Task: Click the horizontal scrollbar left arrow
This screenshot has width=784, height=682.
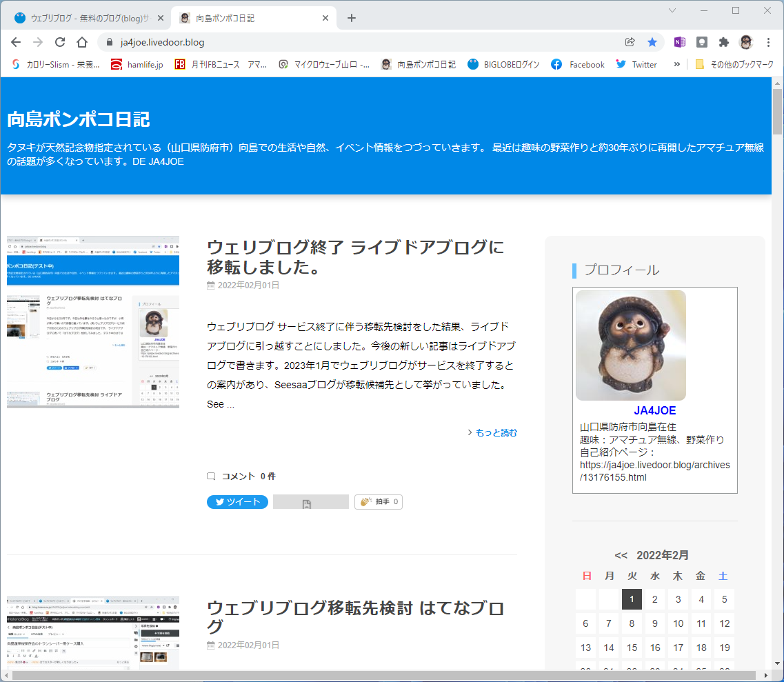Action: [6, 676]
